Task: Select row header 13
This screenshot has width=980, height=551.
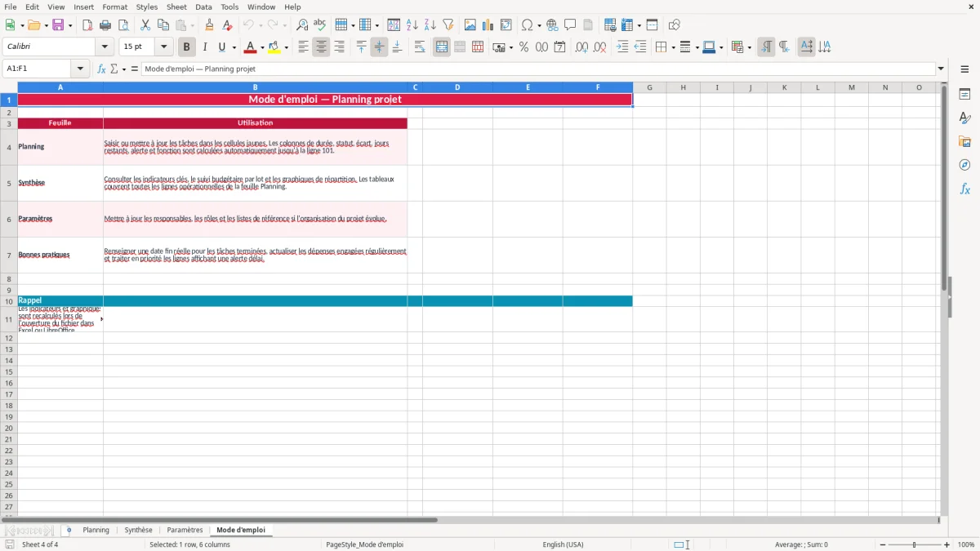Action: [x=9, y=349]
